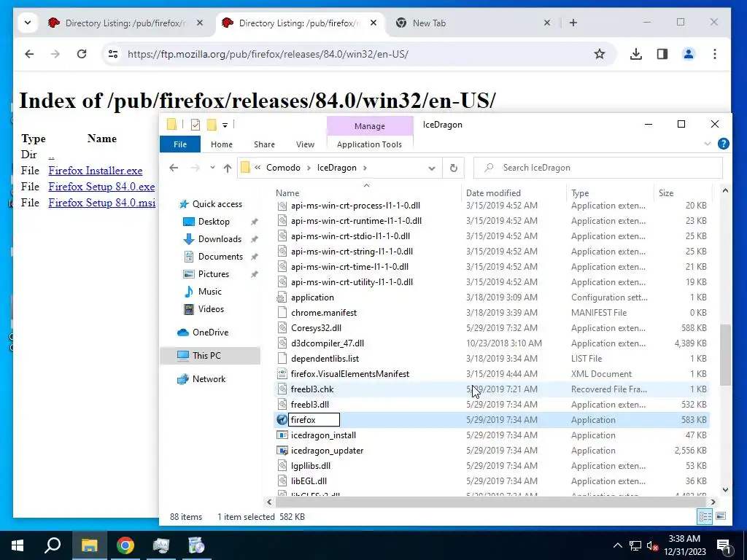Open Explorer Help question icon
The width and height of the screenshot is (747, 560).
(723, 144)
